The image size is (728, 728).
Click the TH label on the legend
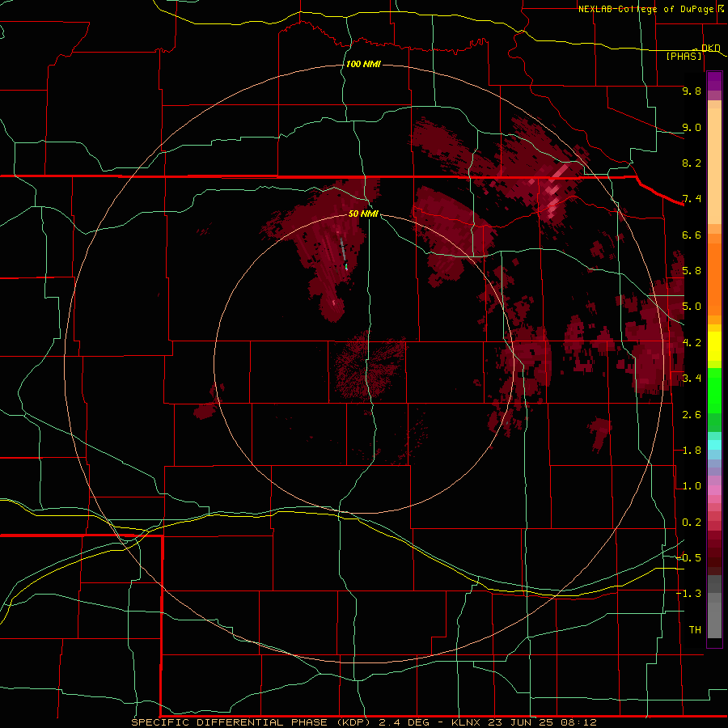[695, 630]
